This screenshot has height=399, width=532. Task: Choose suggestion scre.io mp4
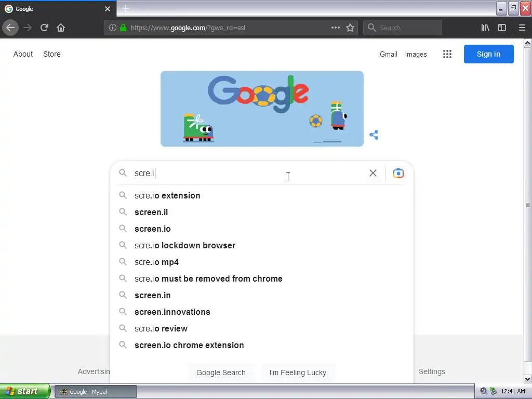point(262,262)
